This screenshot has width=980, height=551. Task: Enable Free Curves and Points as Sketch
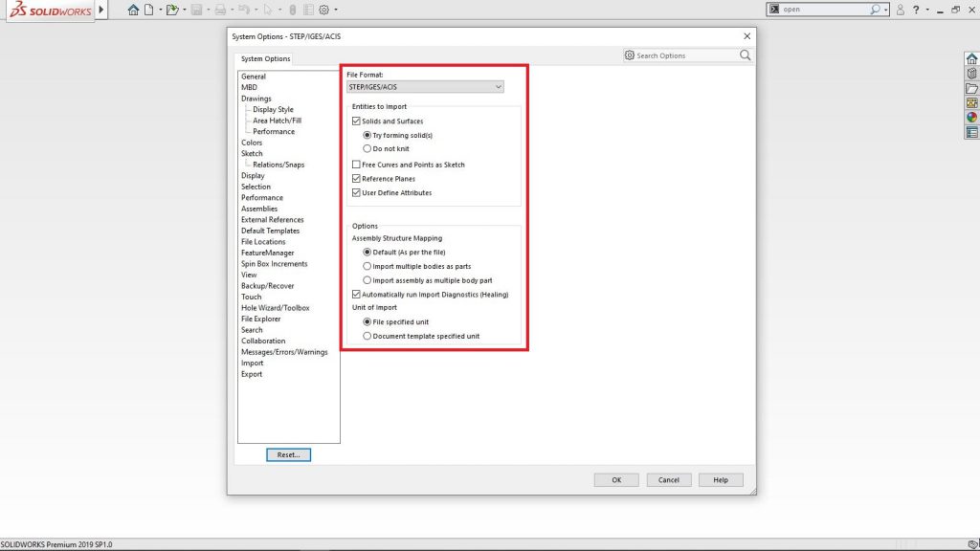point(356,165)
